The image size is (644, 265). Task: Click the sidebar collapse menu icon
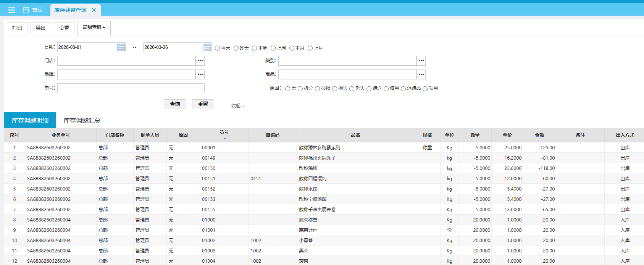coord(11,10)
